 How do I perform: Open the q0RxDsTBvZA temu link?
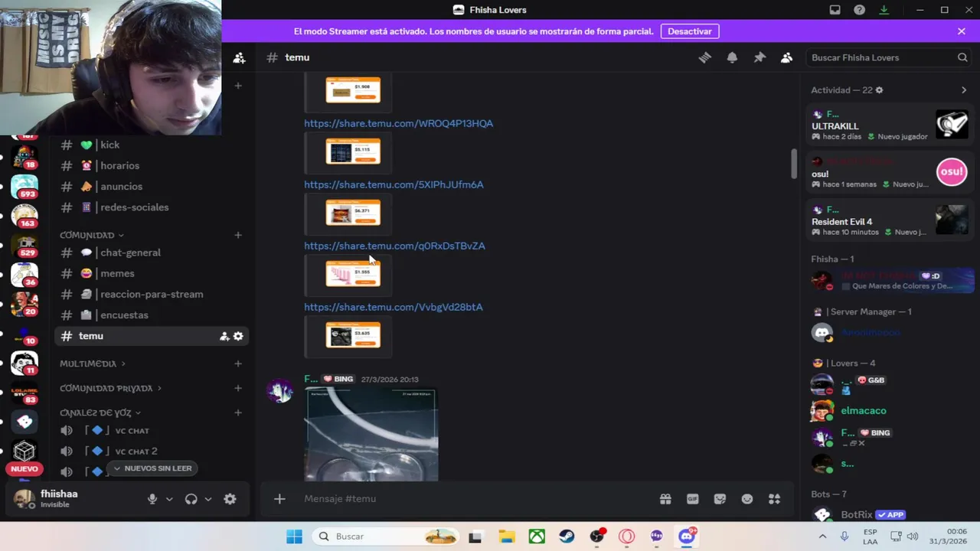coord(394,246)
